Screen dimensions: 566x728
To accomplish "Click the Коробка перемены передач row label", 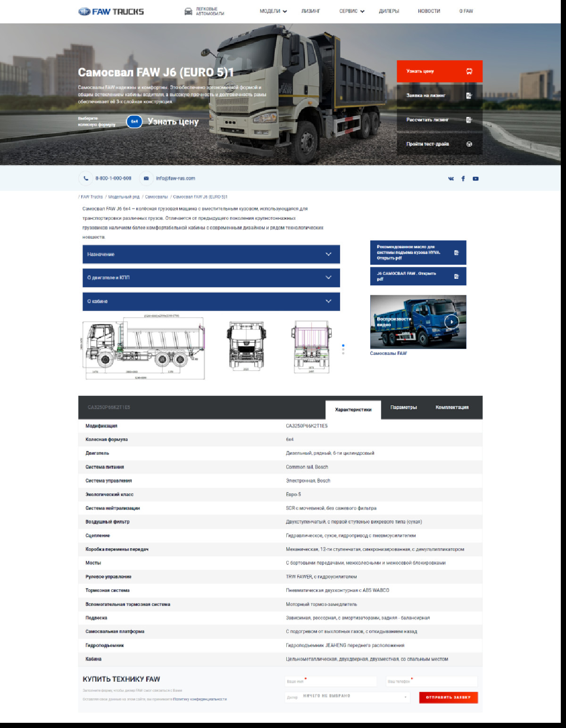I will coord(117,550).
